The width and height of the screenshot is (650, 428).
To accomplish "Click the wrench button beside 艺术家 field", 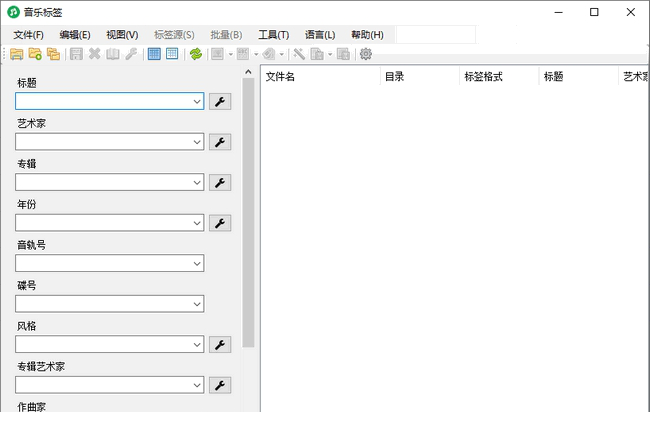I will pos(219,142).
